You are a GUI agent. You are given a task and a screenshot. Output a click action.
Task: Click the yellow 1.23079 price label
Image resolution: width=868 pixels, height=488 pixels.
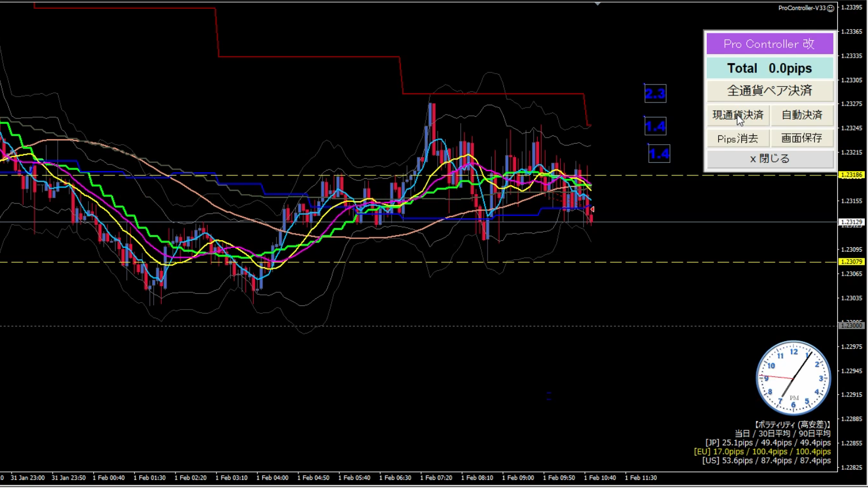[x=852, y=262]
